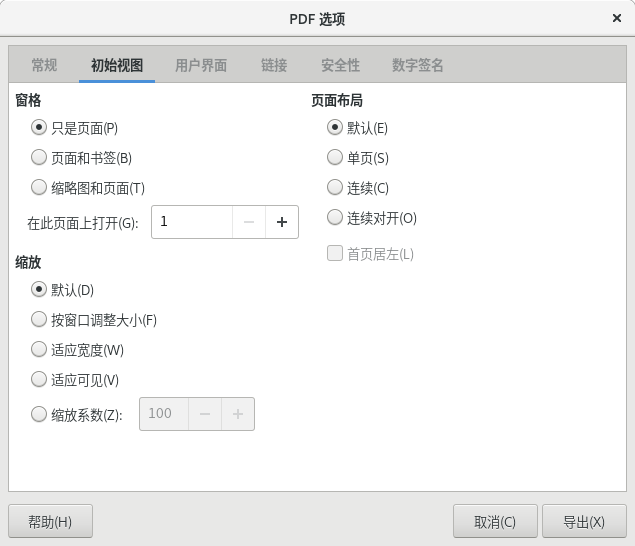635x546 pixels.
Task: Click the 在此页面上打开 page number field
Action: click(192, 222)
